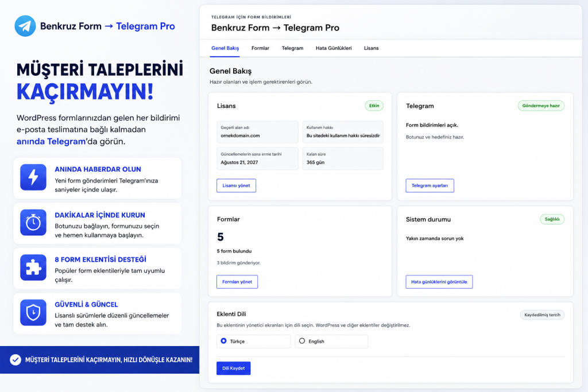588x392 pixels.
Task: Click the anında Telegram highlighted text
Action: [x=51, y=141]
